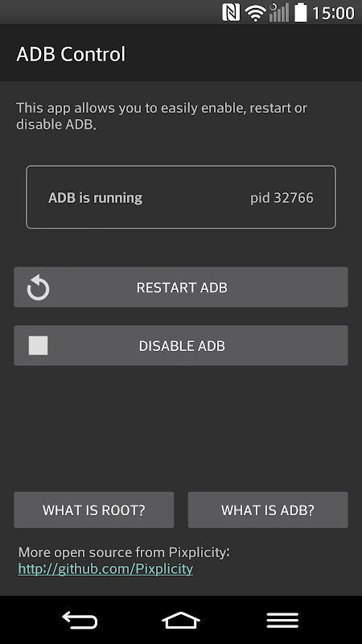Open the WHAT IS ADB? info
This screenshot has width=362, height=644.
pos(268,510)
